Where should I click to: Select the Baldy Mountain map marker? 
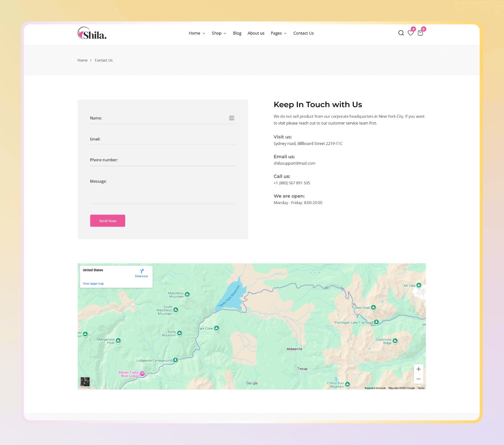(180, 333)
